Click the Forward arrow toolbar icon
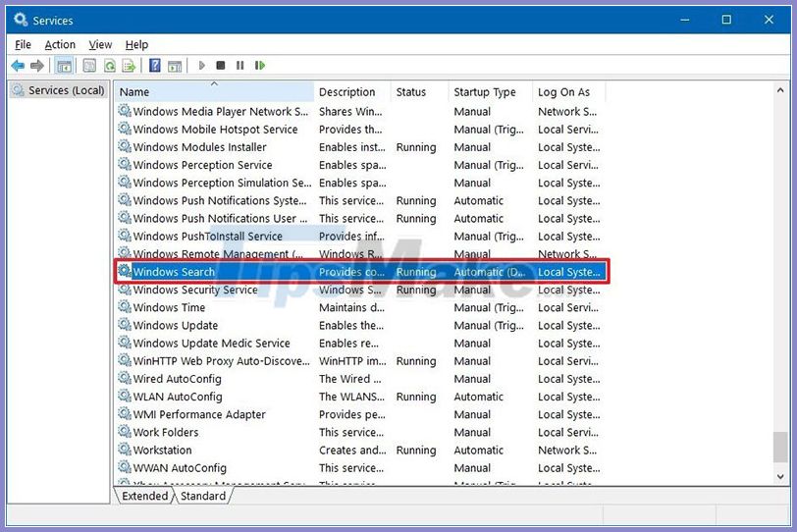Image resolution: width=797 pixels, height=532 pixels. tap(37, 66)
